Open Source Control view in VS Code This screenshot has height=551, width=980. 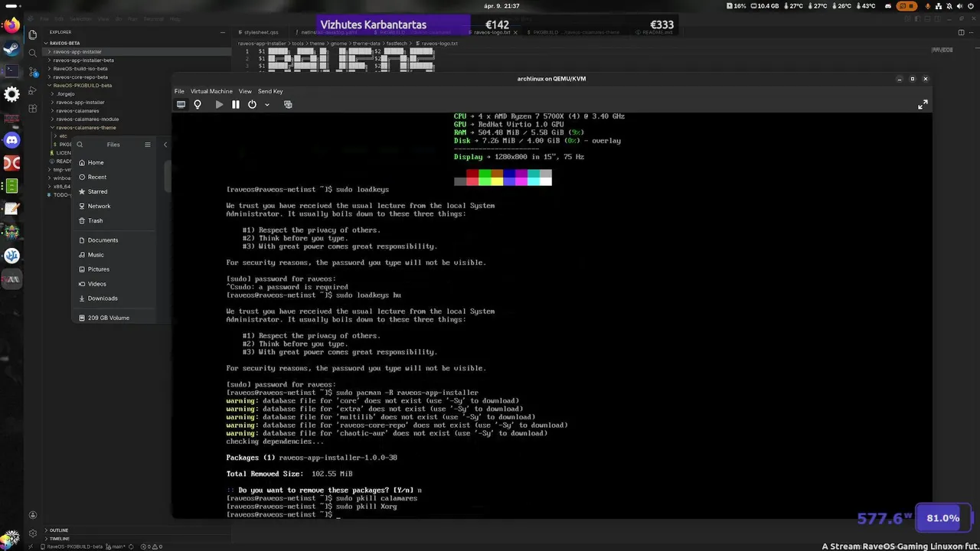click(32, 72)
